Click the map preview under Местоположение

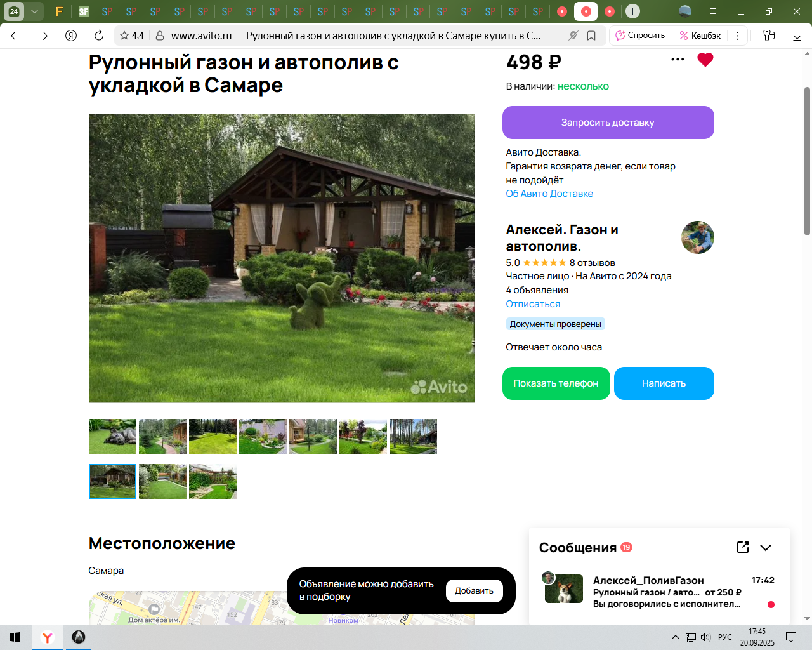[282, 607]
